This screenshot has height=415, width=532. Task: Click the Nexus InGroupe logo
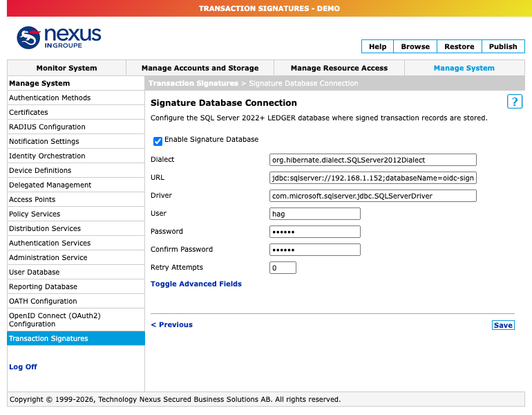pos(59,37)
